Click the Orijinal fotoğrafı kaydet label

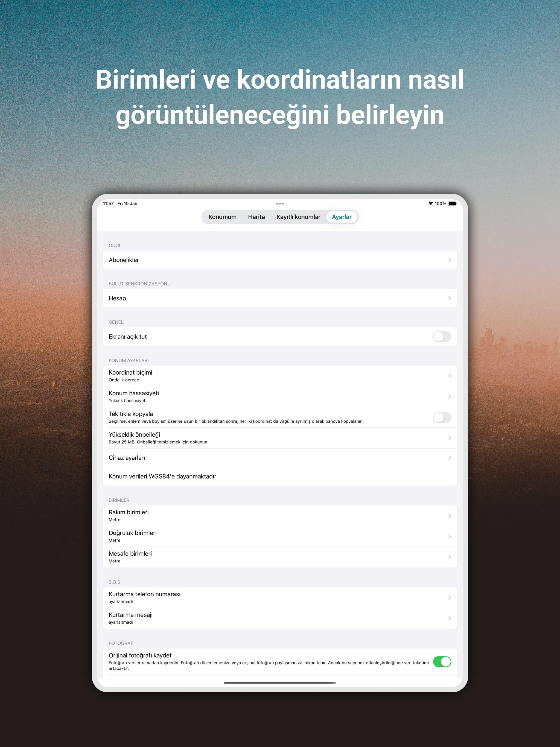tap(140, 655)
